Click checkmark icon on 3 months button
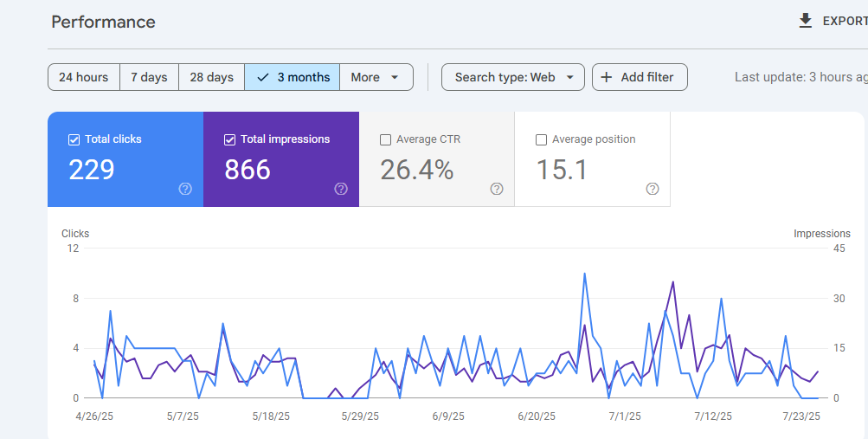The width and height of the screenshot is (868, 439). point(263,78)
